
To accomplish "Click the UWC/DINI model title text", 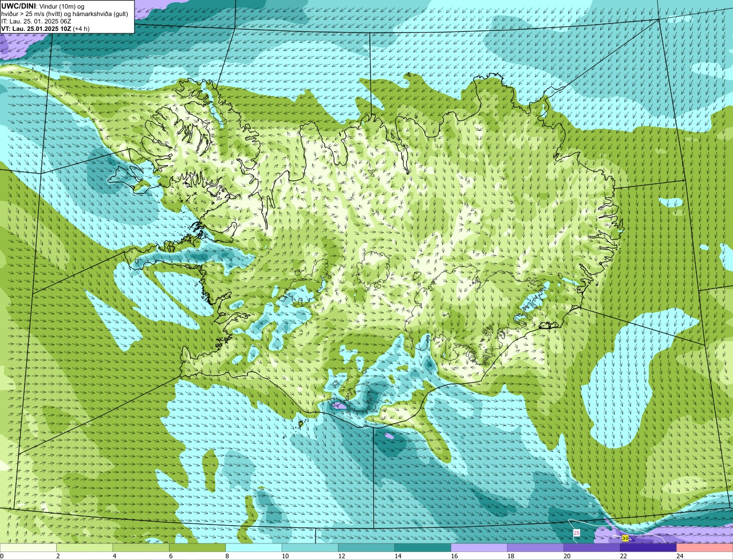I will (x=19, y=6).
